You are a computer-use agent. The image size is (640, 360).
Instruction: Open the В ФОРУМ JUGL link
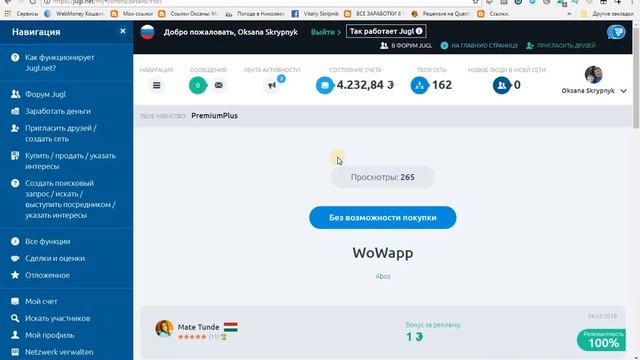(x=406, y=46)
